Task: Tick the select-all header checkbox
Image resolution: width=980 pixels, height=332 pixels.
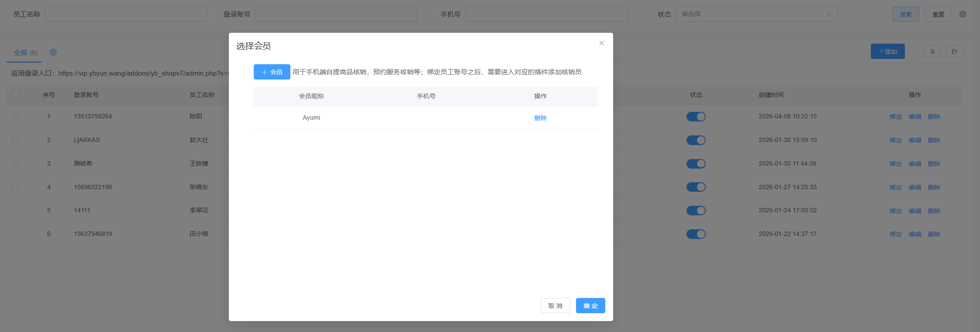Action: click(16, 94)
